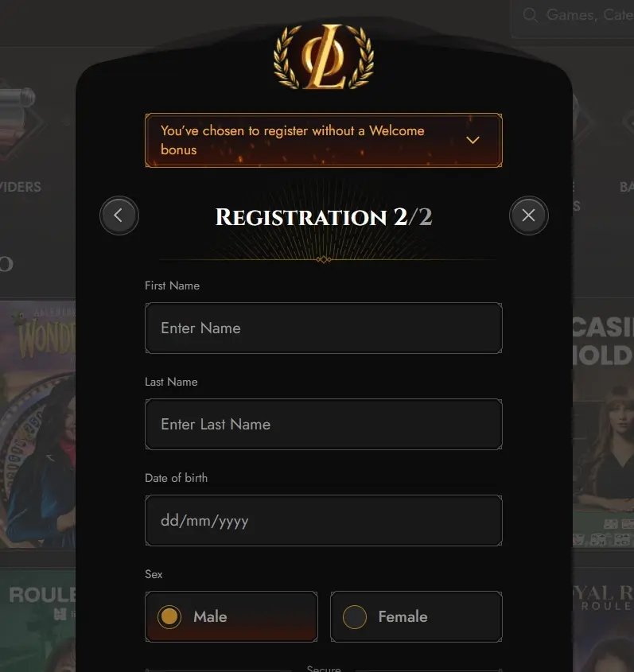The height and width of the screenshot is (672, 634).
Task: Click the Male label text
Action: [210, 616]
